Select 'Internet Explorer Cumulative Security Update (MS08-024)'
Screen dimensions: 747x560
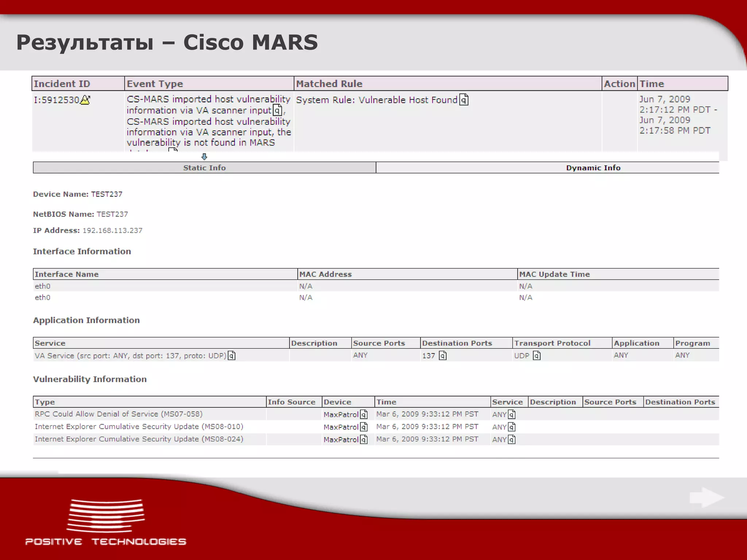(x=139, y=439)
